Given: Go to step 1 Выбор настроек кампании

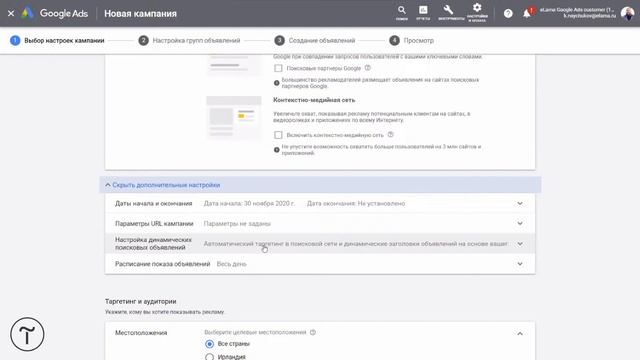Looking at the screenshot, I should pos(57,40).
